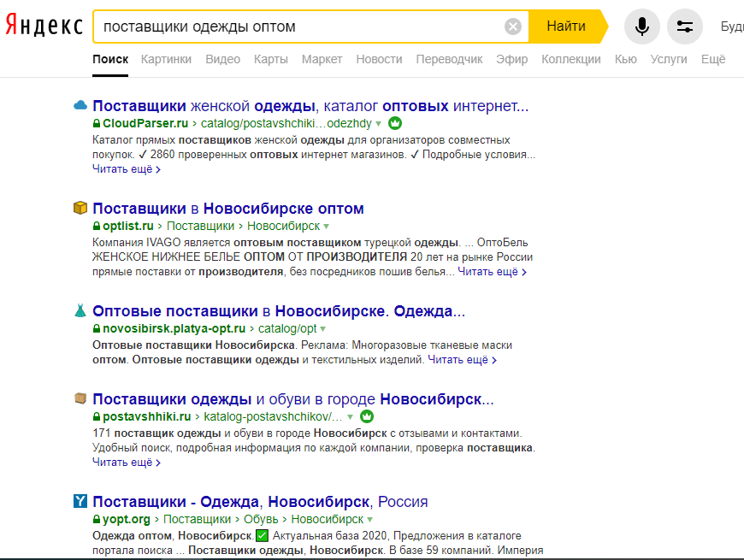
Task: Open result Поставщики в Новосибирске оптом
Action: tap(228, 208)
